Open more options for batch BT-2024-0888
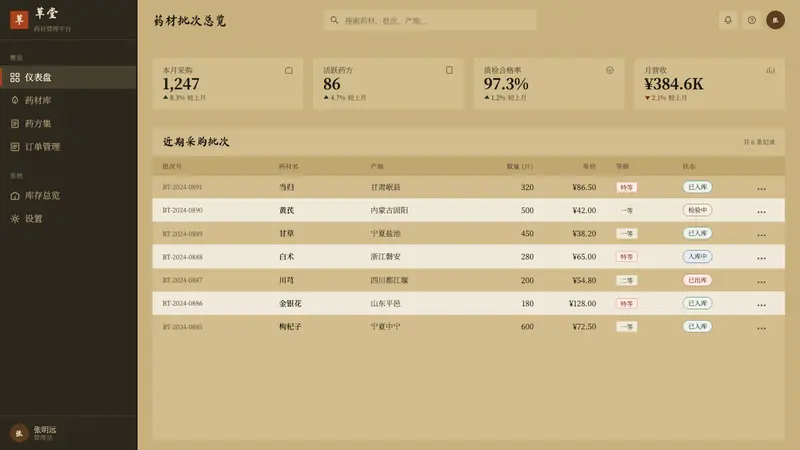Viewport: 800px width, 450px height. point(761,257)
